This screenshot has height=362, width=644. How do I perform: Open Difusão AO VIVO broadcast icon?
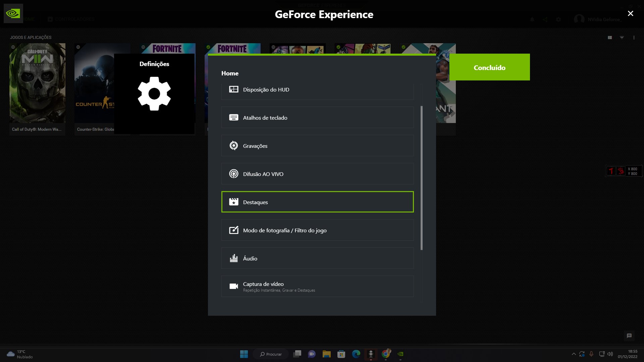[x=233, y=174]
